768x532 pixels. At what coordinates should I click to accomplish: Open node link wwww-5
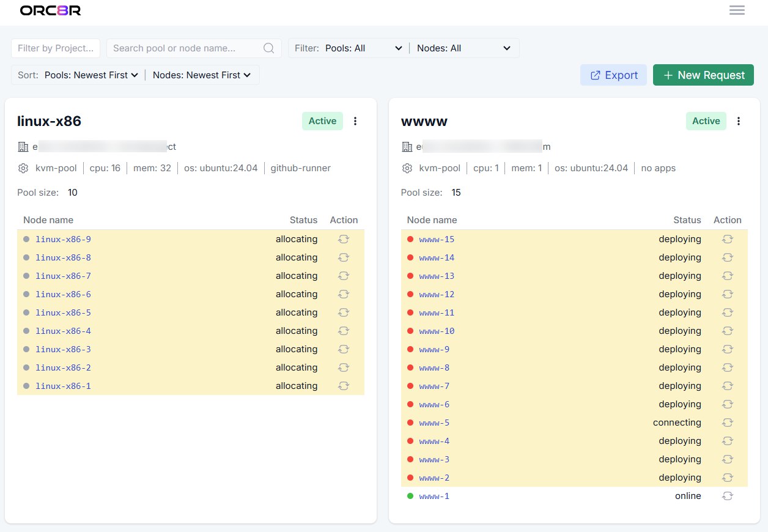(434, 423)
